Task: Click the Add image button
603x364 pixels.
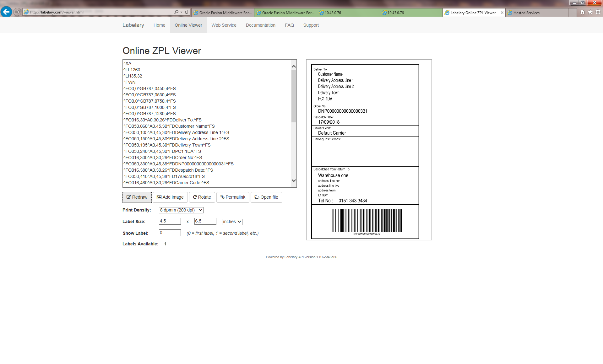Action: (170, 197)
